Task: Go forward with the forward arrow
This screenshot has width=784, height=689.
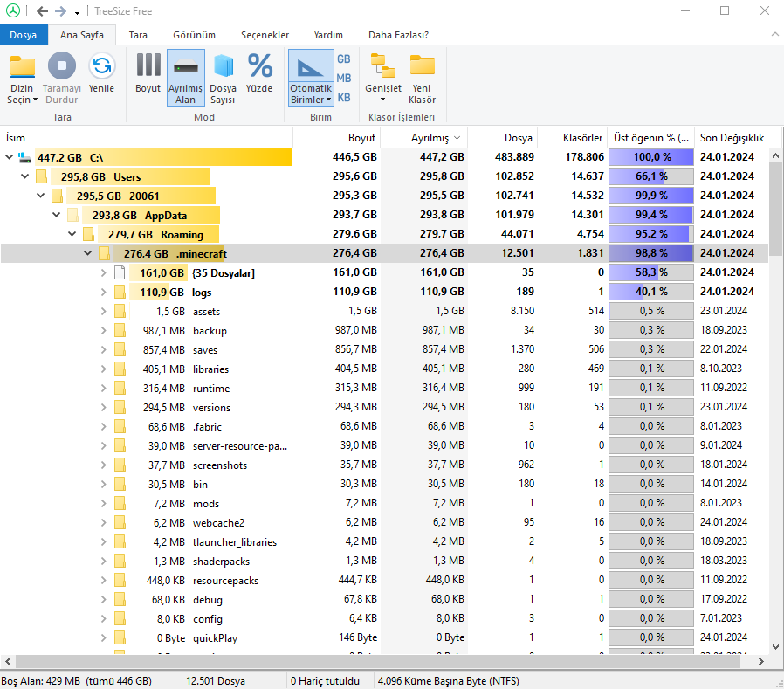Action: (60, 11)
